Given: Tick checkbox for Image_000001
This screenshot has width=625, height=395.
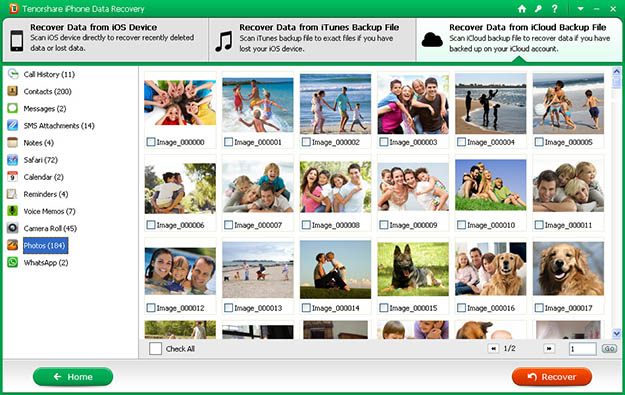Looking at the screenshot, I should point(228,142).
